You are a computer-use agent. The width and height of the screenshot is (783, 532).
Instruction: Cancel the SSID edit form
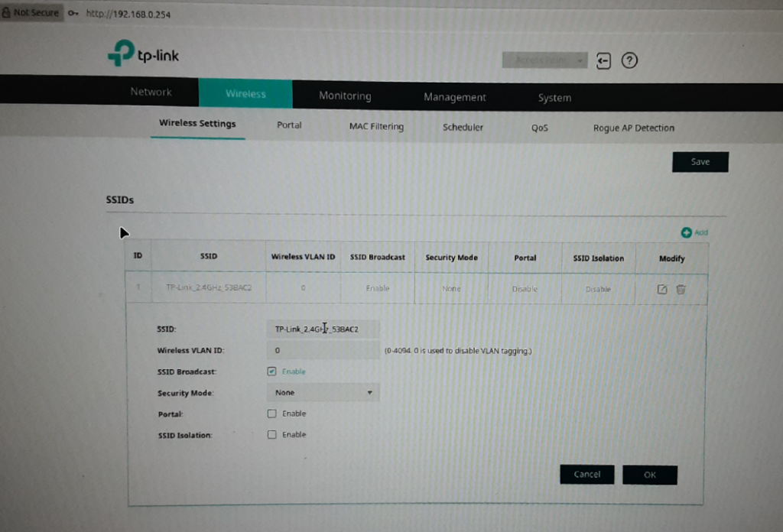click(x=586, y=475)
